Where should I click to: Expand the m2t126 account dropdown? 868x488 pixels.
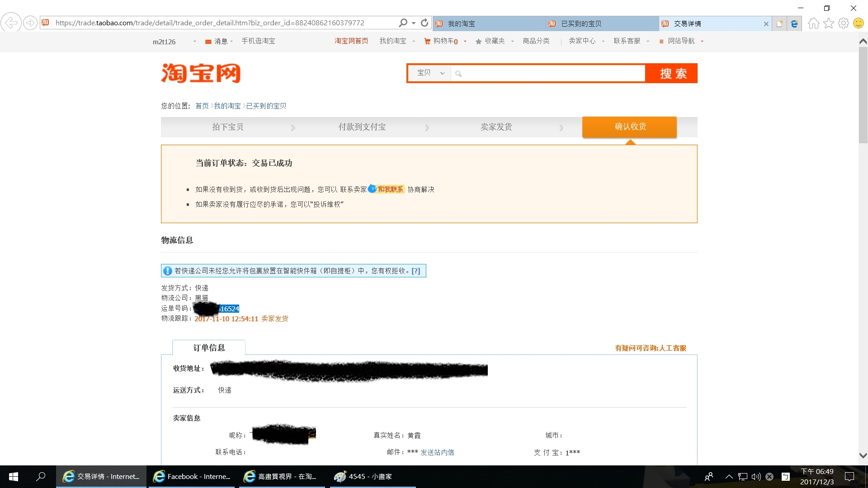pyautogui.click(x=195, y=41)
